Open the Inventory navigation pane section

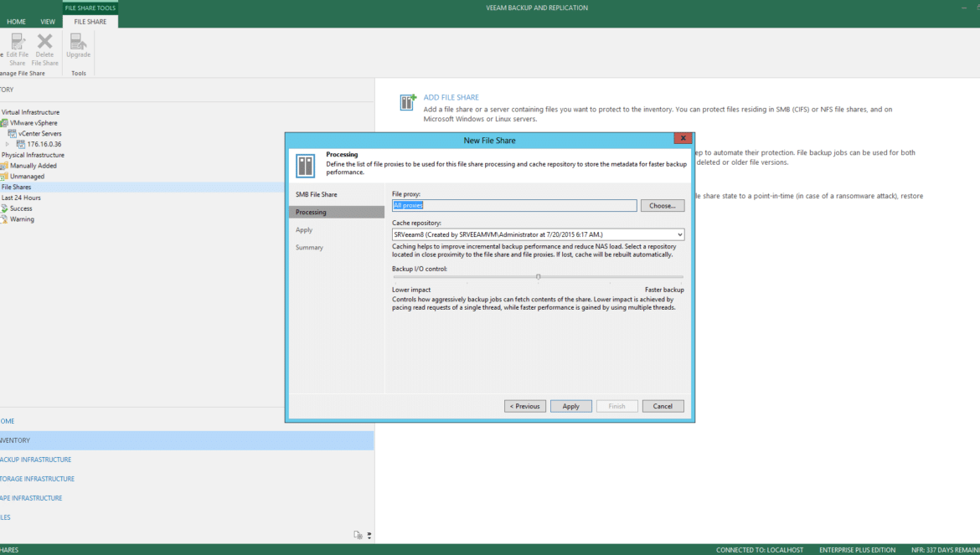(x=187, y=440)
